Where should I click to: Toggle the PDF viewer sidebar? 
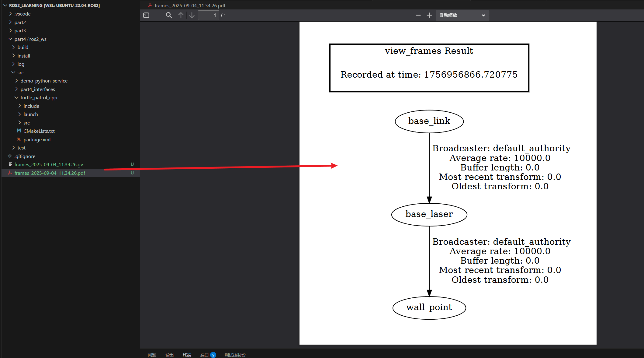[x=146, y=15]
